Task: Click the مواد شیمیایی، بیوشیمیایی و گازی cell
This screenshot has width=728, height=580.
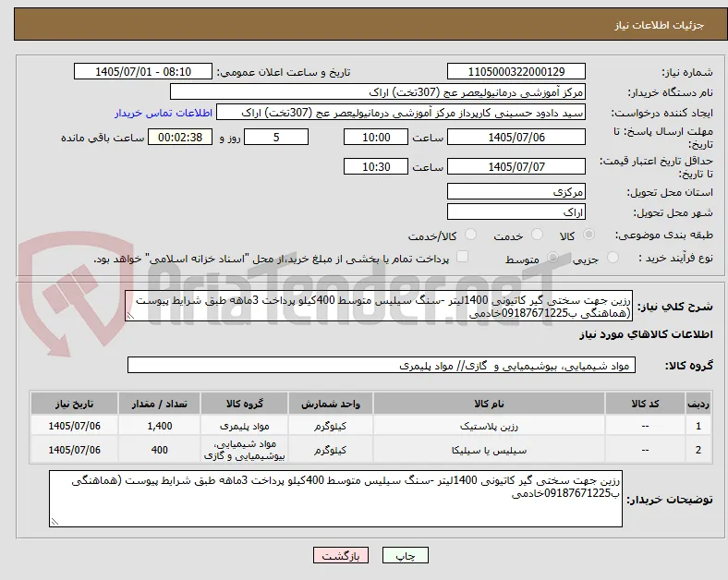Action: (x=244, y=450)
